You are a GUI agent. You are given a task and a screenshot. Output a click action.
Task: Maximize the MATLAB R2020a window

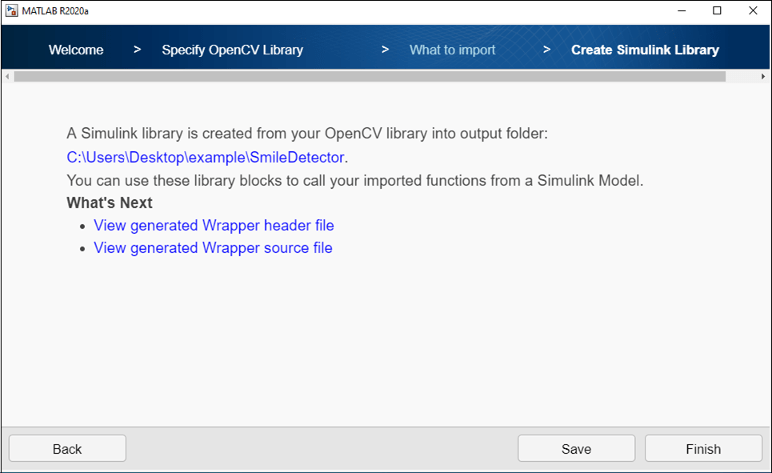point(717,11)
